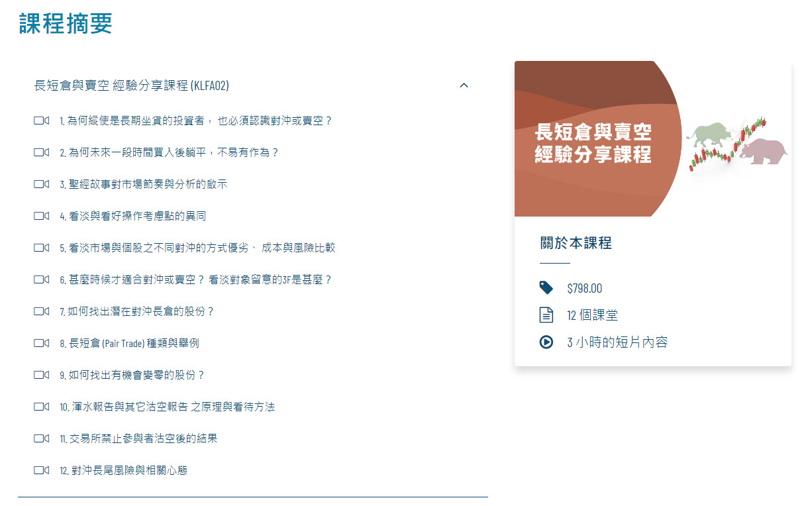Click video icon next to lesson 6
This screenshot has width=812, height=506.
[x=41, y=279]
